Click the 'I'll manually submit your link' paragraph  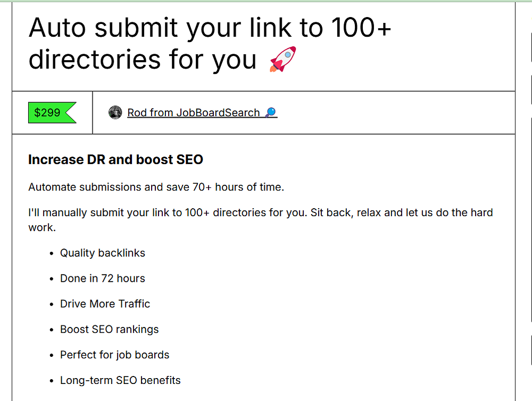(260, 212)
